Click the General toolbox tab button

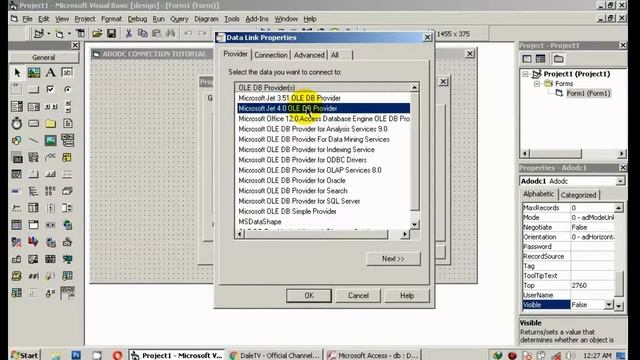click(44, 58)
